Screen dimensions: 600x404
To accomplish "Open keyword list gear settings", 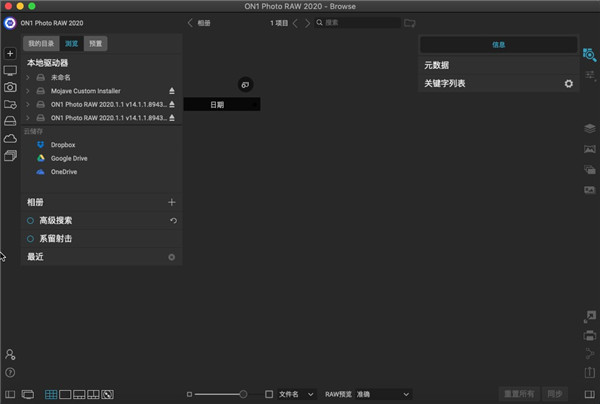I will click(569, 83).
